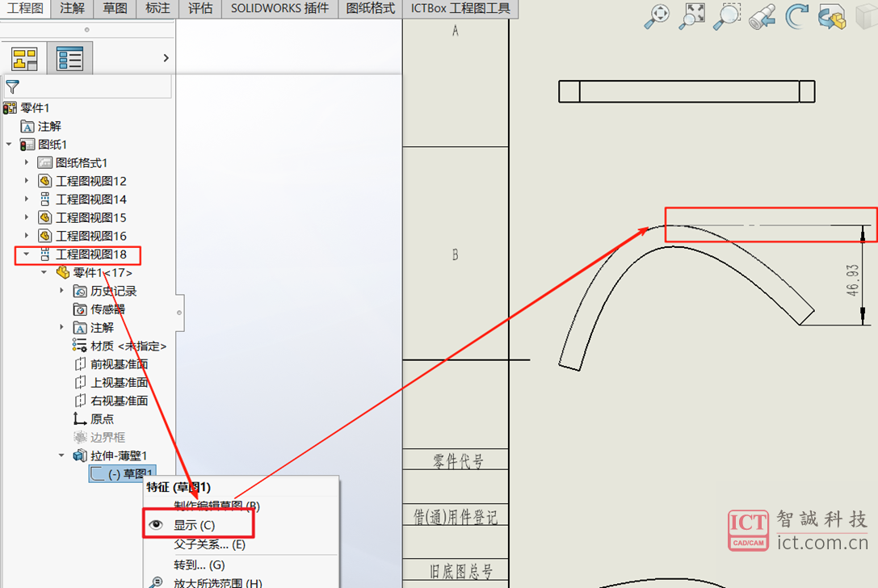
Task: Expand the 工程图视图12 tree node
Action: pyautogui.click(x=27, y=181)
